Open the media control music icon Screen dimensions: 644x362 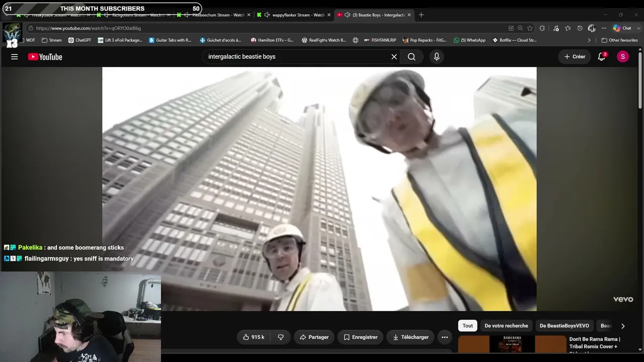556,28
